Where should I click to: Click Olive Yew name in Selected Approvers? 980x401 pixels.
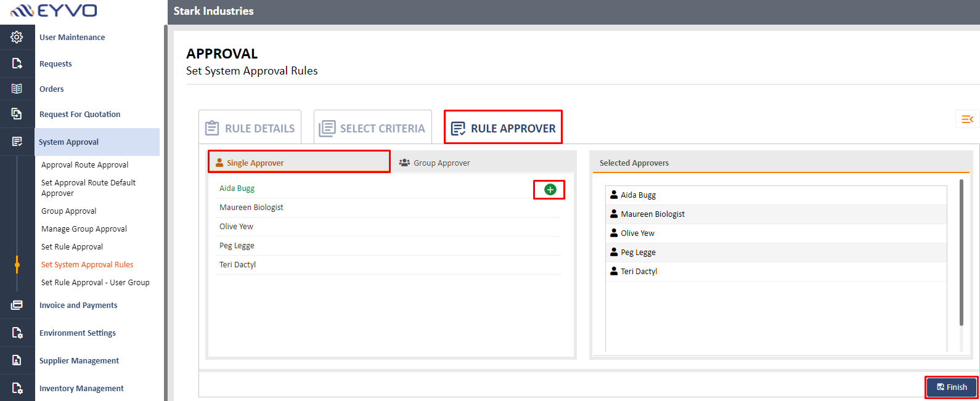pos(637,233)
